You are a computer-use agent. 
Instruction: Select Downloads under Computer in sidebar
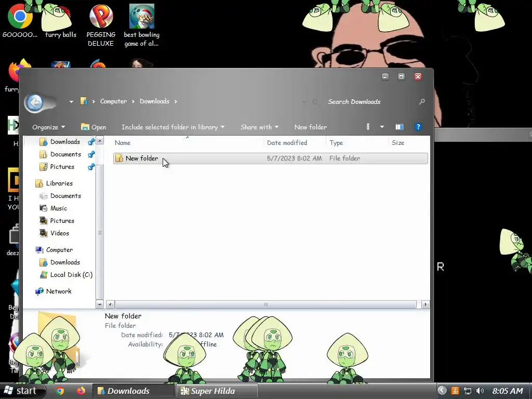(x=65, y=262)
